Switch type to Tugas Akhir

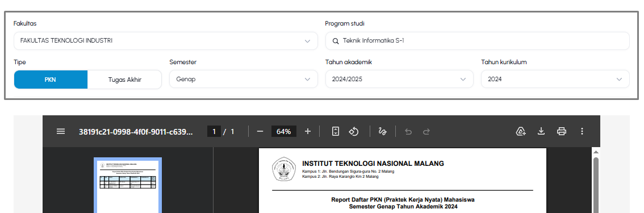(x=125, y=80)
